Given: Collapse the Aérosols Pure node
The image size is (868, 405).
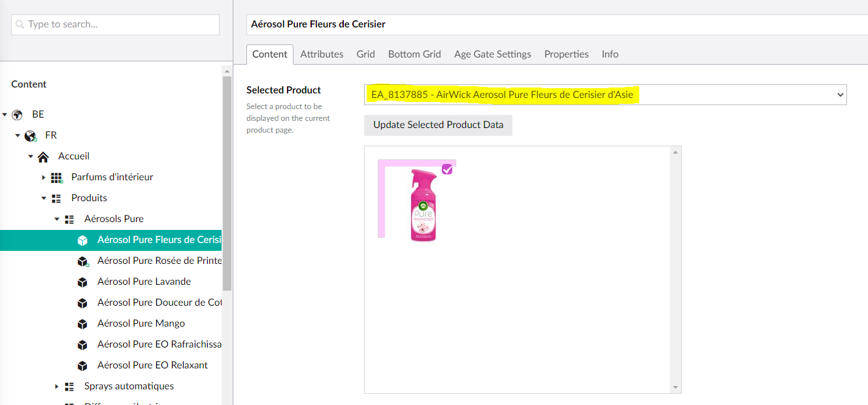Looking at the screenshot, I should pyautogui.click(x=57, y=219).
